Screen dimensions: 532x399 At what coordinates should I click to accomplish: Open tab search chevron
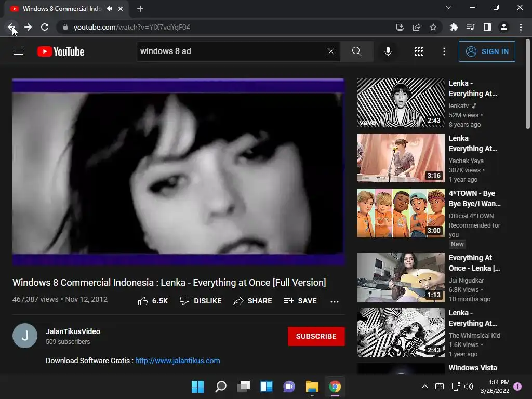tap(448, 7)
